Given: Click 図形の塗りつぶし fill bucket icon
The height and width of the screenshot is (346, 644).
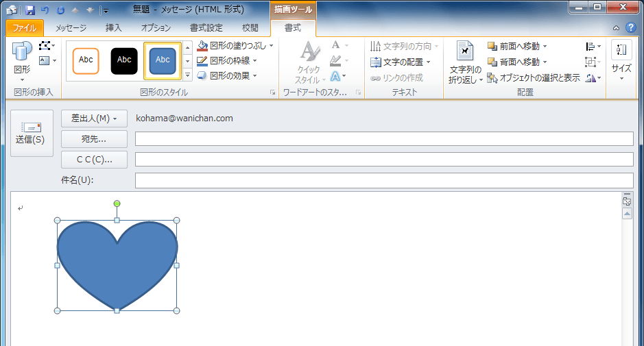Looking at the screenshot, I should [x=202, y=45].
